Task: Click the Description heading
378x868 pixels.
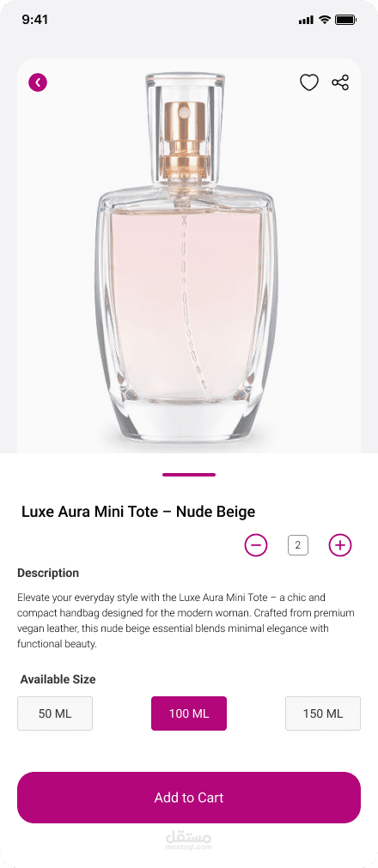Action: [48, 573]
